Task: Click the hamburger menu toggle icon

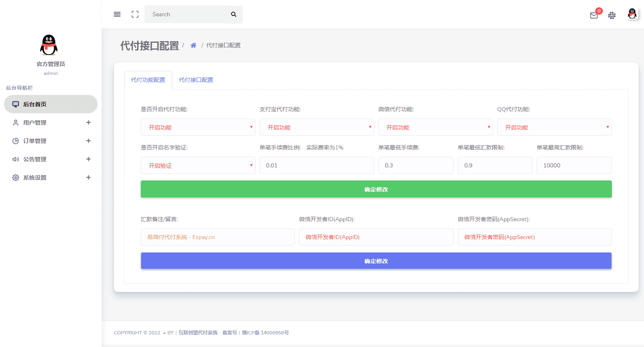Action: [117, 14]
